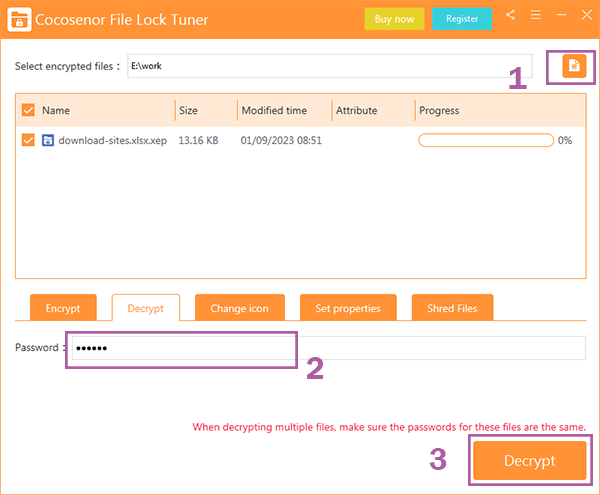Click the browse file icon button
Screen dimensions: 600x495
click(574, 66)
